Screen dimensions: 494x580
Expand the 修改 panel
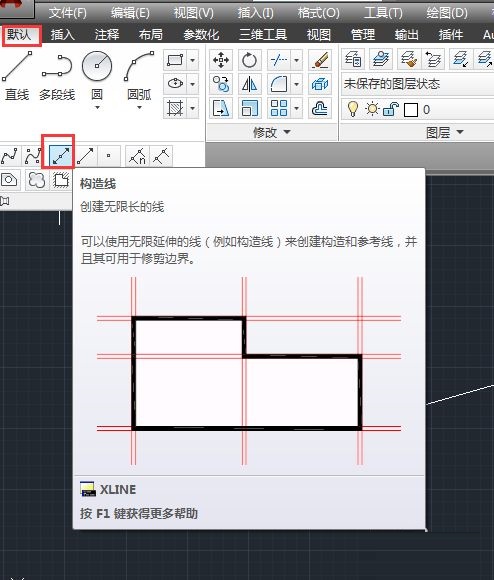[272, 132]
